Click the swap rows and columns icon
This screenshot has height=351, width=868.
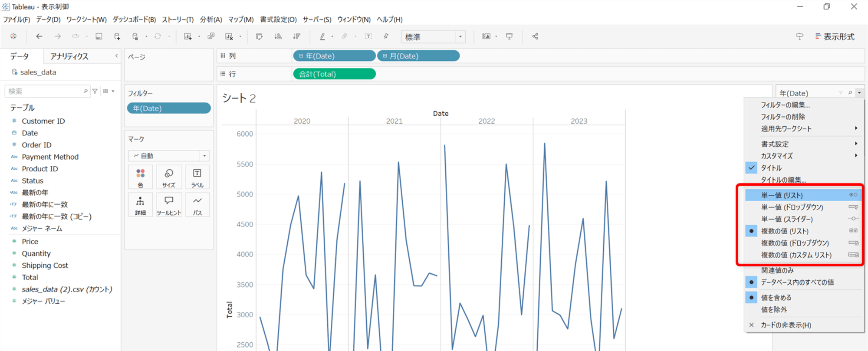tap(260, 36)
